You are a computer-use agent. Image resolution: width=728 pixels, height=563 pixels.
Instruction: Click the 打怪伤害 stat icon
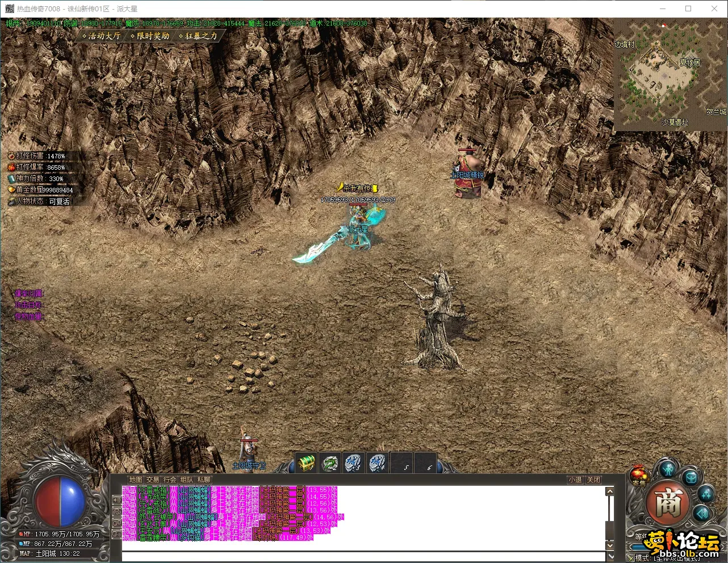tap(11, 156)
